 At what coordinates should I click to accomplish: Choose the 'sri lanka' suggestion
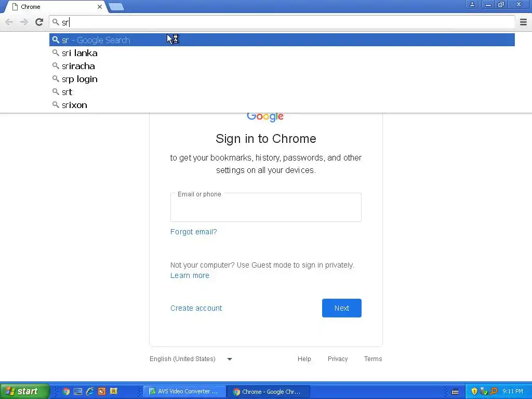(x=282, y=53)
